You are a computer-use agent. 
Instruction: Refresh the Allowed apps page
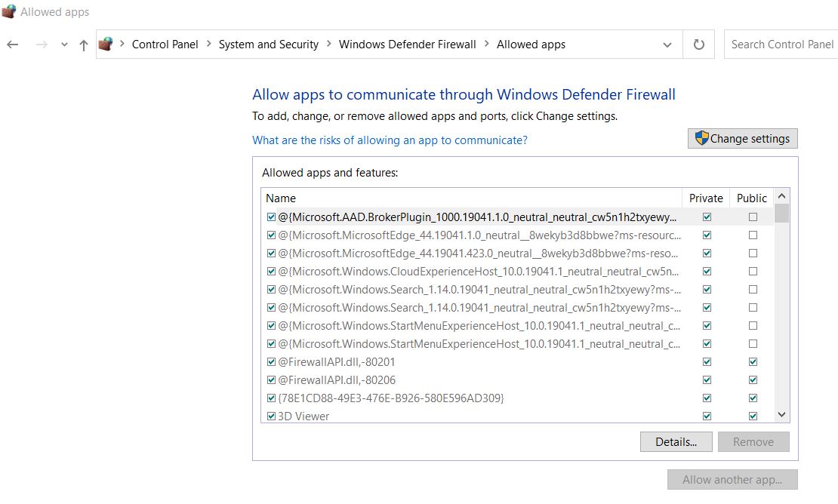click(698, 45)
